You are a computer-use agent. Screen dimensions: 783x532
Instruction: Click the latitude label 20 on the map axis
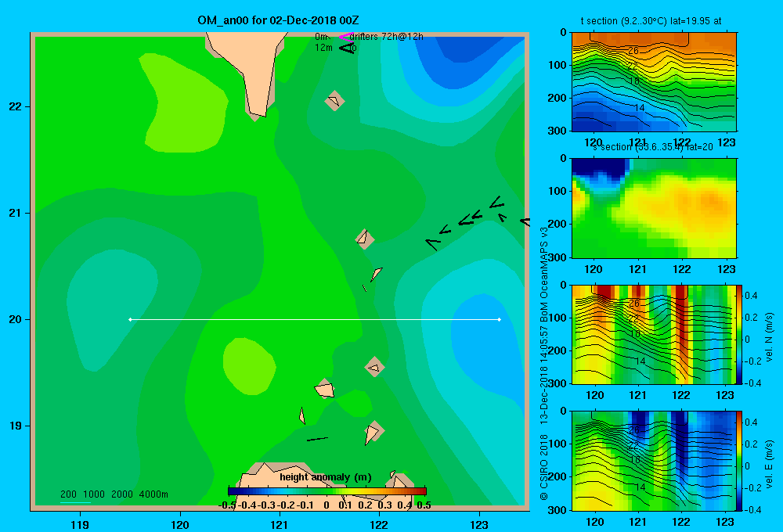coord(16,319)
